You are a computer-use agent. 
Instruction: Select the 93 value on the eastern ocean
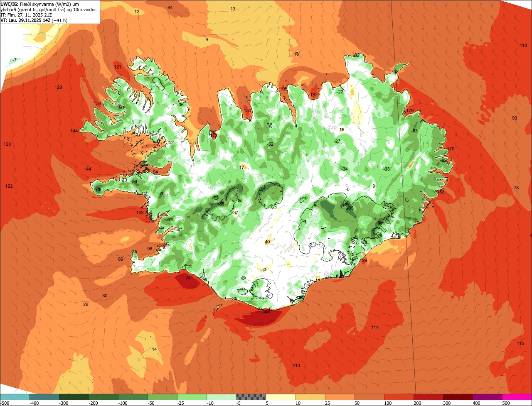pyautogui.click(x=515, y=118)
